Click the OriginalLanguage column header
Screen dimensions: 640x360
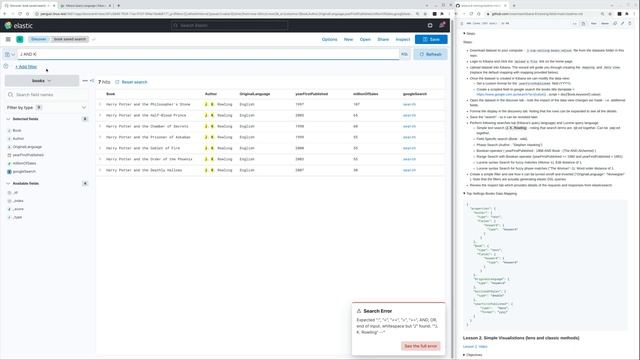pyautogui.click(x=255, y=94)
